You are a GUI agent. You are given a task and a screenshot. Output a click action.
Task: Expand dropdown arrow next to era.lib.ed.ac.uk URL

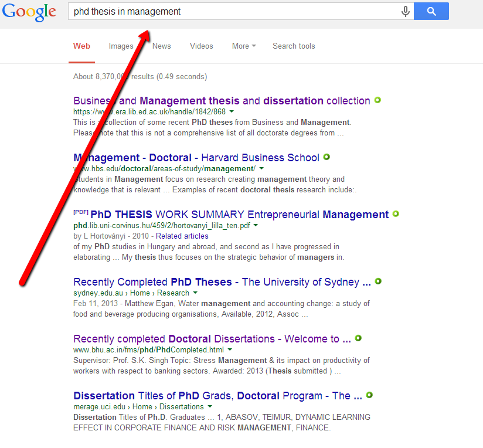point(232,111)
